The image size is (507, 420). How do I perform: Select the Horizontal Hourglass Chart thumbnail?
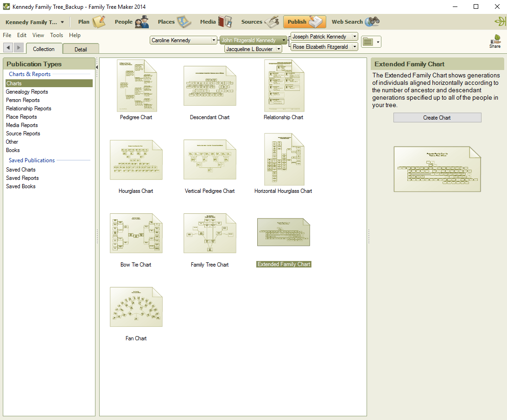(284, 159)
